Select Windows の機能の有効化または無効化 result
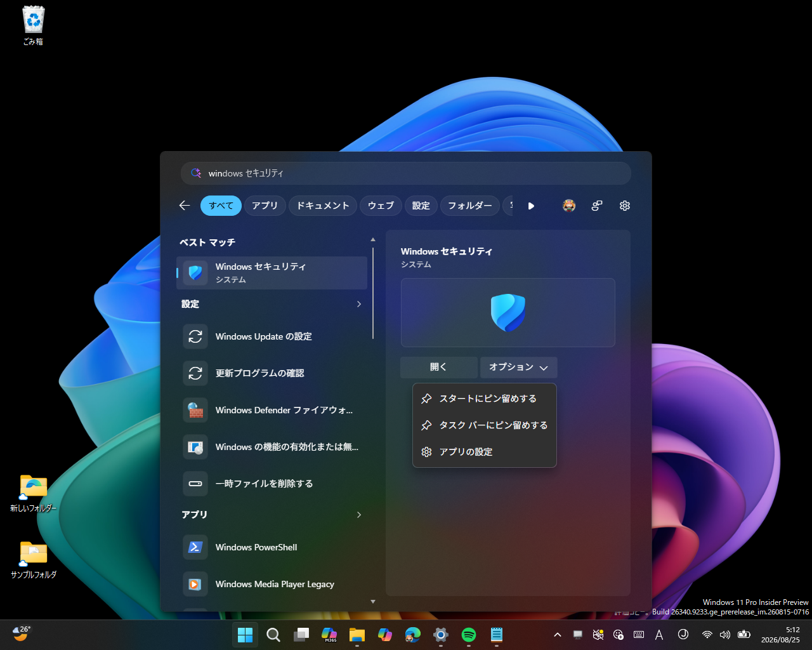The image size is (812, 650). tap(272, 447)
